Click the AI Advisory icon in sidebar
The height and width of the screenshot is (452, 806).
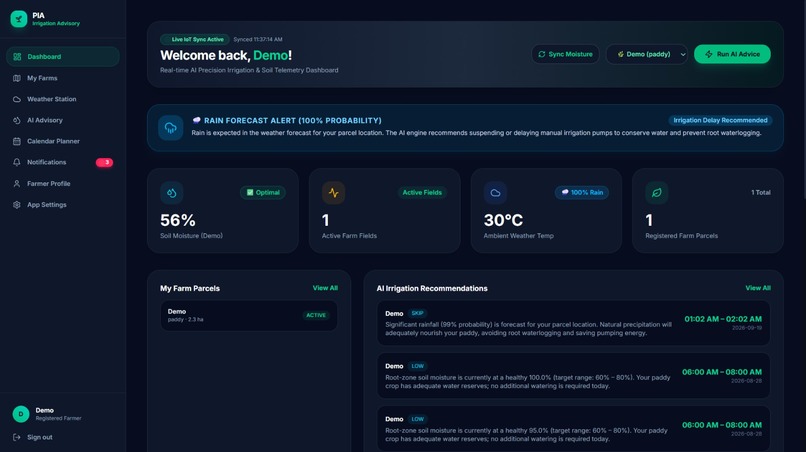pyautogui.click(x=17, y=120)
